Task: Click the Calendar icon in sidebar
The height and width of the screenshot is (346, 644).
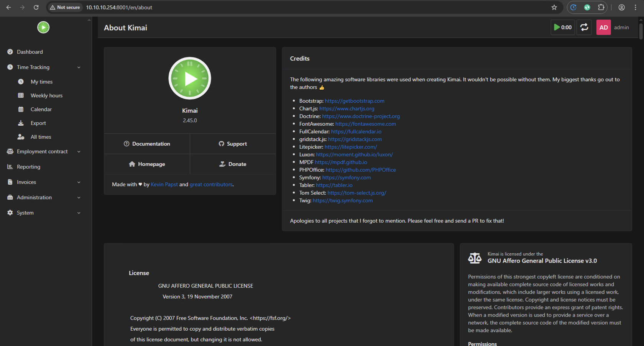Action: click(21, 109)
